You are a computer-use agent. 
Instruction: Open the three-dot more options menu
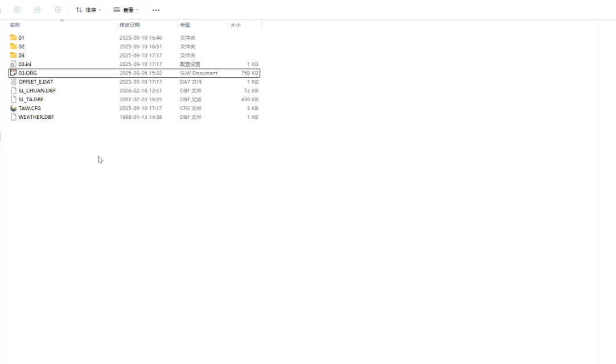pyautogui.click(x=156, y=10)
